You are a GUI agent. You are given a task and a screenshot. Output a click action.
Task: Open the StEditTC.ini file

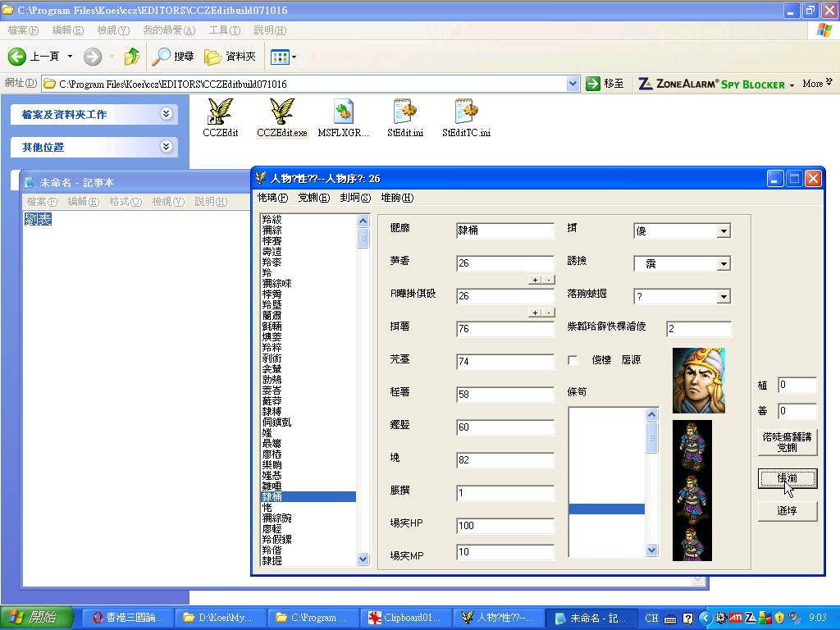click(466, 112)
